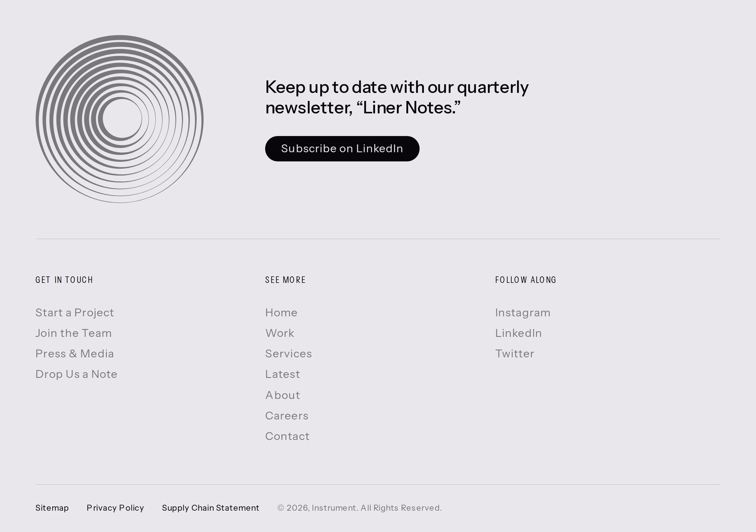Open the Supply Chain Statement
The image size is (756, 532).
coord(210,508)
